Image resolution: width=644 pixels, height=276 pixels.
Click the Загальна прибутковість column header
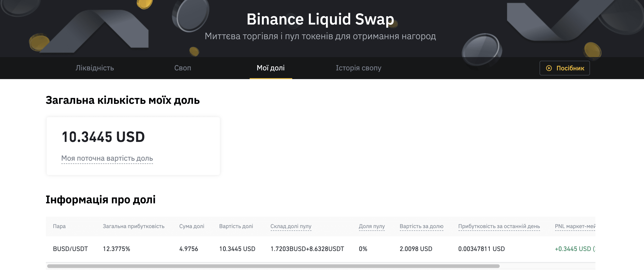134,226
